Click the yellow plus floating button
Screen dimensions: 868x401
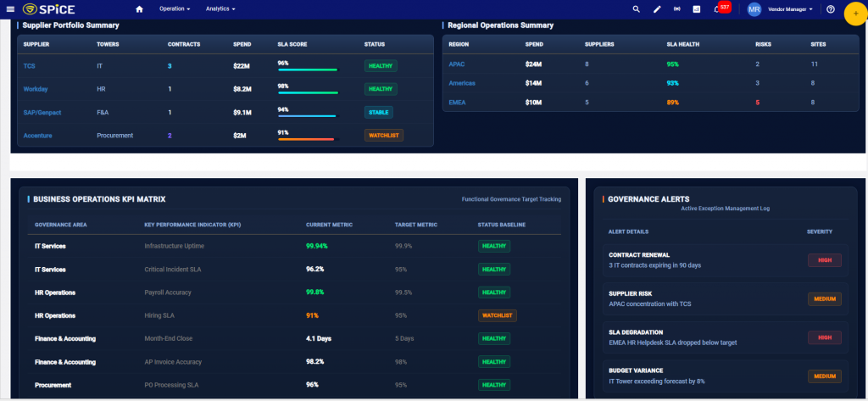tap(855, 14)
